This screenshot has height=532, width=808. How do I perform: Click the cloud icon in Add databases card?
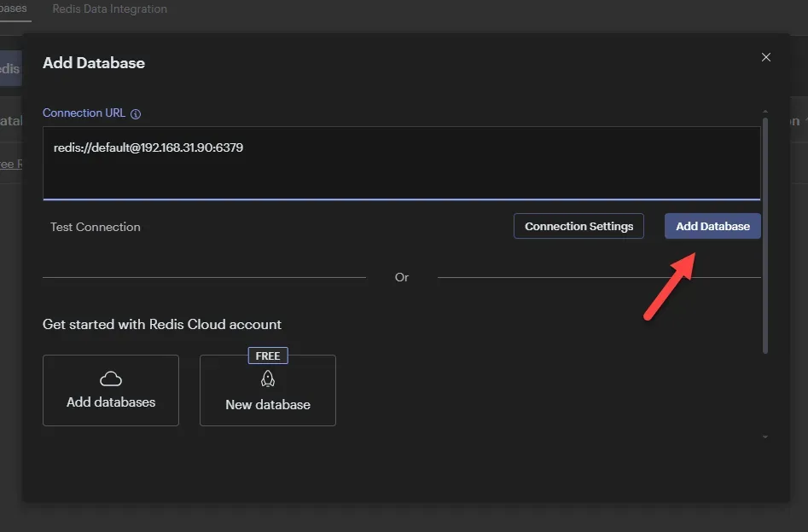(111, 379)
